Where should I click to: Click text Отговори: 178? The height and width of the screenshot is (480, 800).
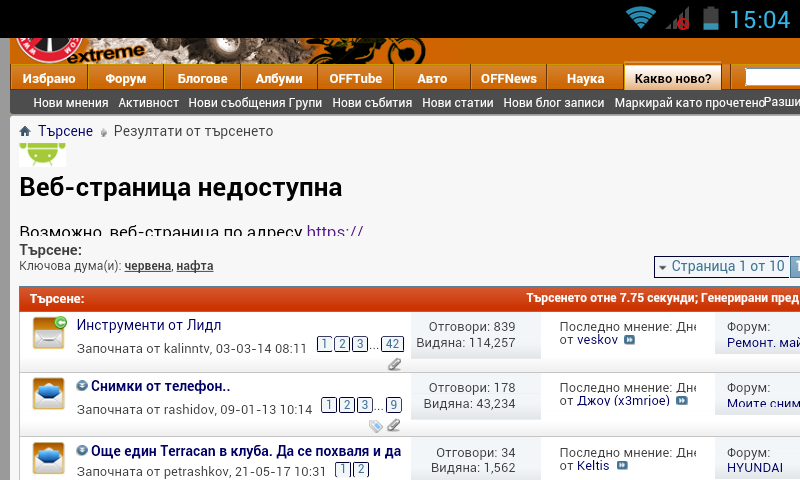(x=471, y=388)
